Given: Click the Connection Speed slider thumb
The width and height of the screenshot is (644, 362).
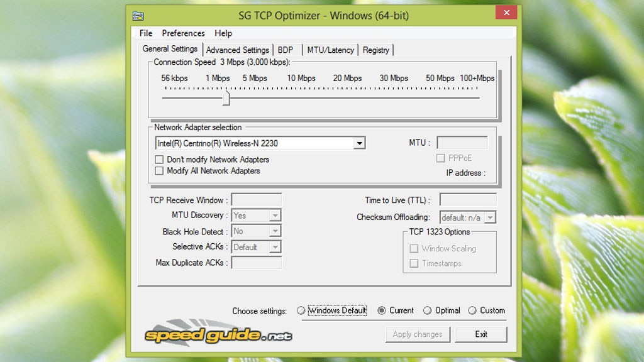Looking at the screenshot, I should tap(226, 98).
